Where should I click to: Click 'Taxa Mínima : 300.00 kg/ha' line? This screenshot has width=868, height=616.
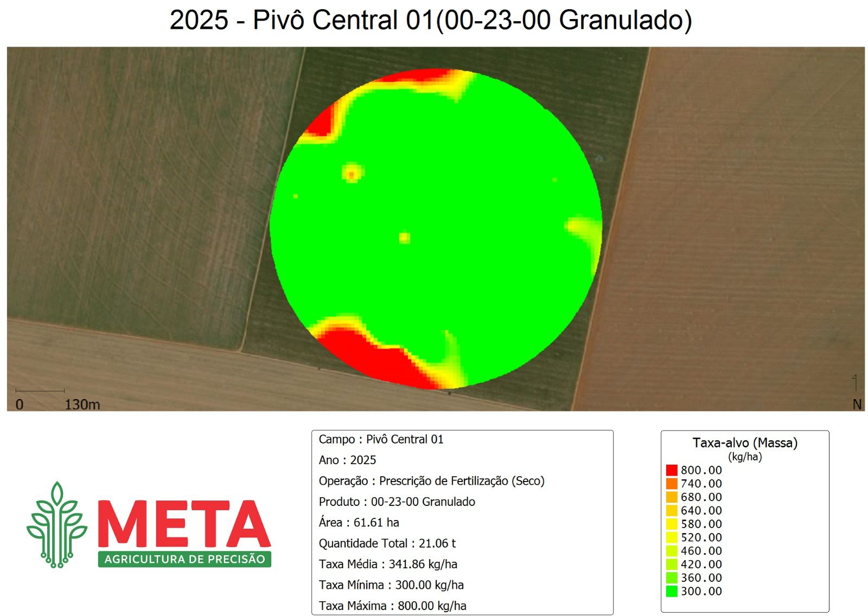391,585
